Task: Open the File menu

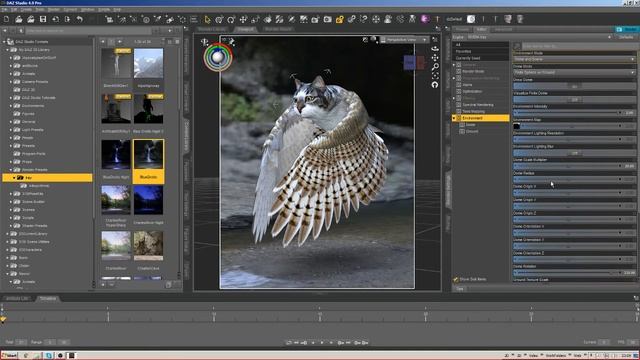Action: pos(4,9)
